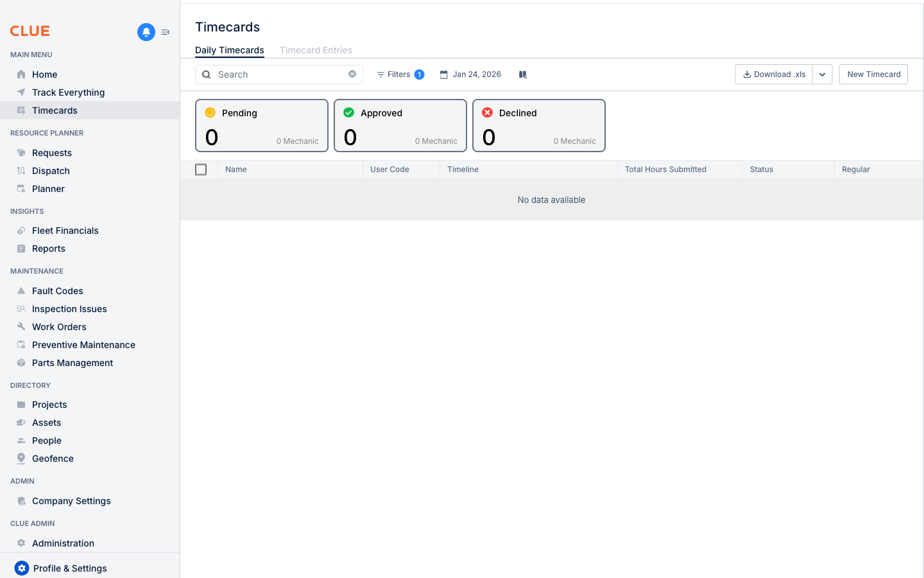This screenshot has height=578, width=924.
Task: Open Parts Management from Maintenance section
Action: coord(73,363)
